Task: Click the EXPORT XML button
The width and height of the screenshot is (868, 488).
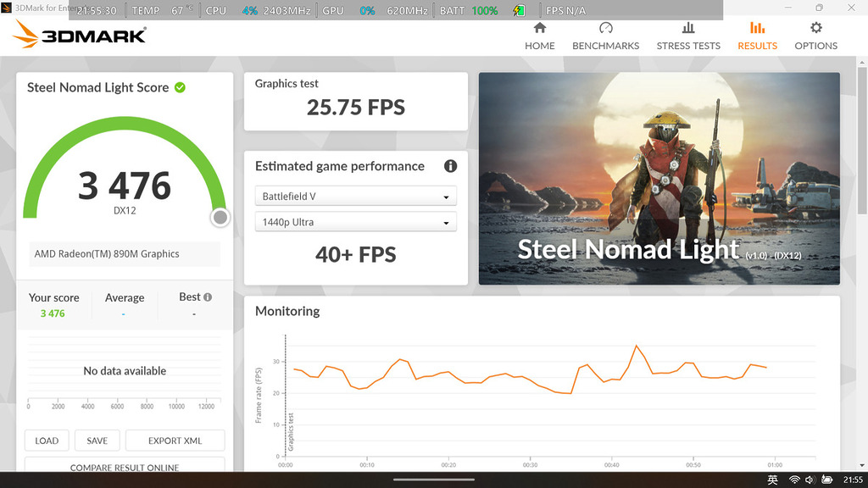Action: (x=175, y=441)
